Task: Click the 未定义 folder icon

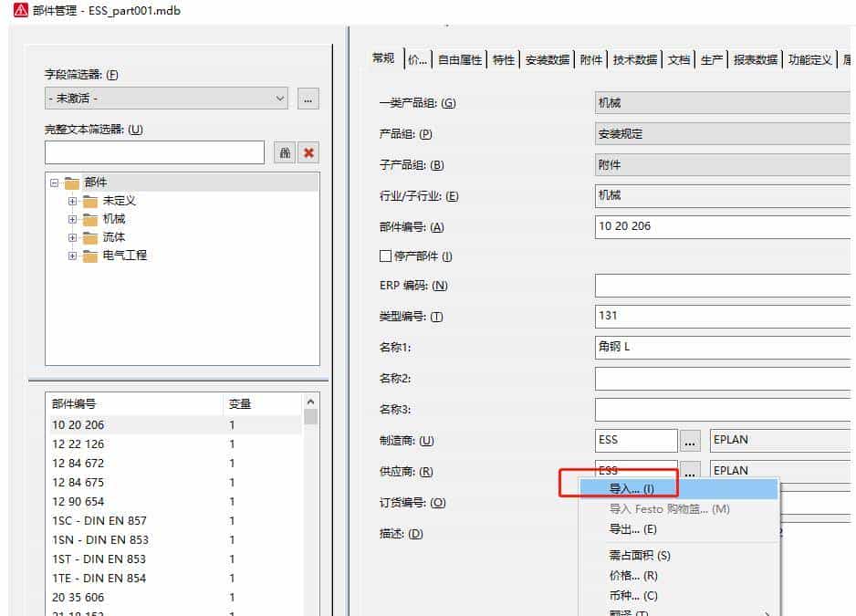Action: tap(89, 200)
